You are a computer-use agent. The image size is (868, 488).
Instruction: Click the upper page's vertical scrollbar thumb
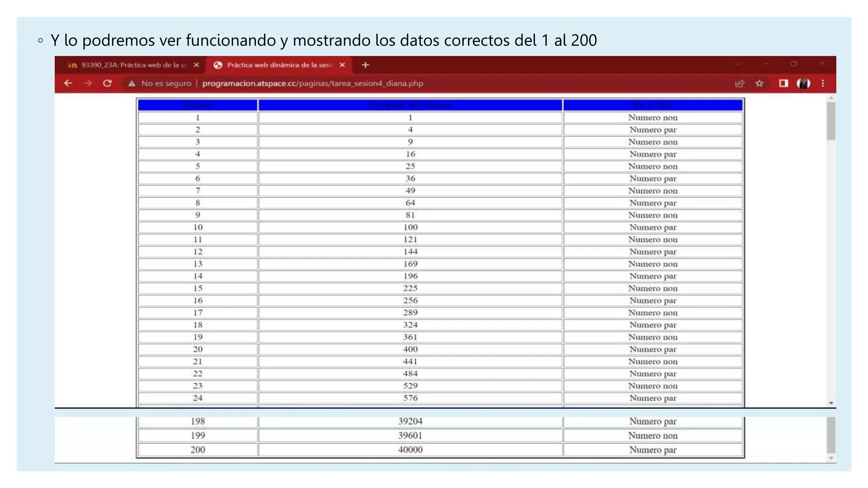coord(831,121)
